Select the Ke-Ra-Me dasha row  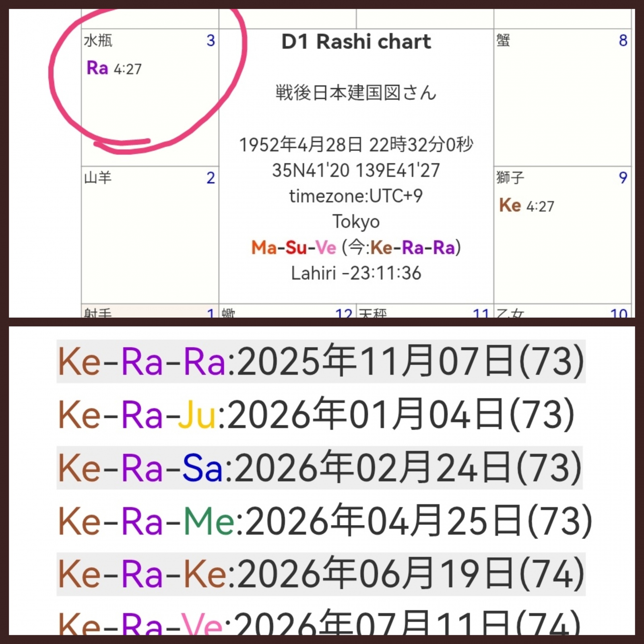tap(325, 521)
